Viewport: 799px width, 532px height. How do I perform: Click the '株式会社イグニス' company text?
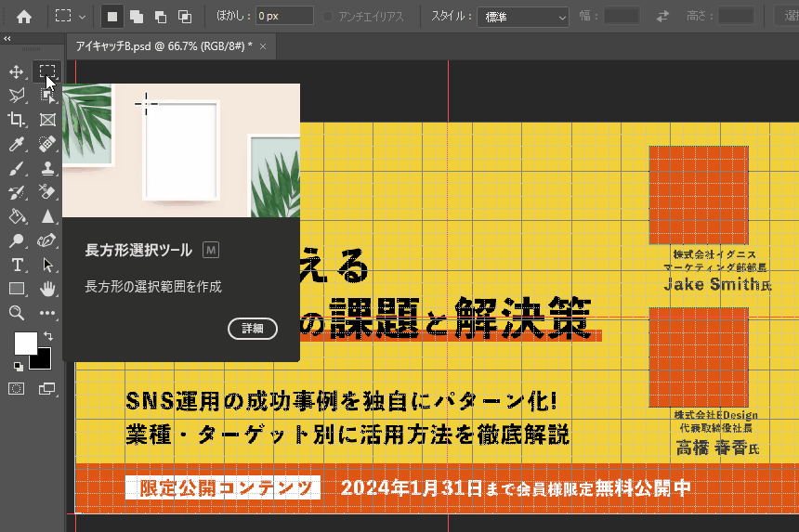point(714,254)
